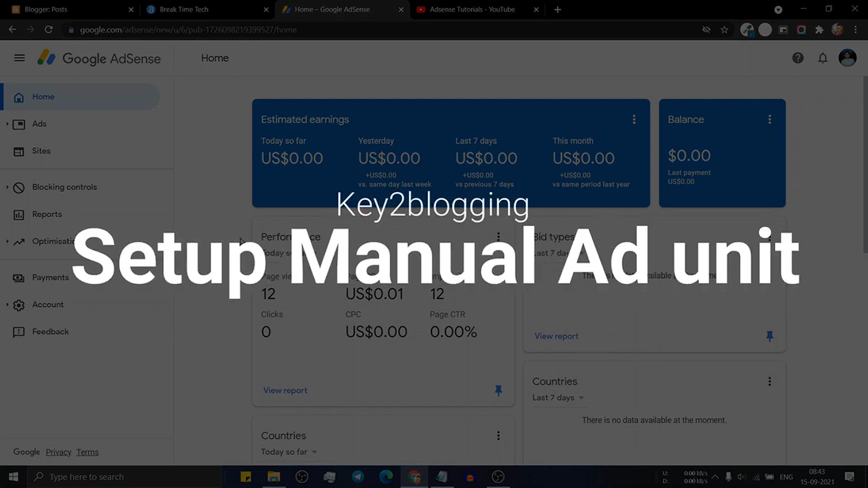Open Payments in the sidebar
This screenshot has width=868, height=488.
pos(50,277)
